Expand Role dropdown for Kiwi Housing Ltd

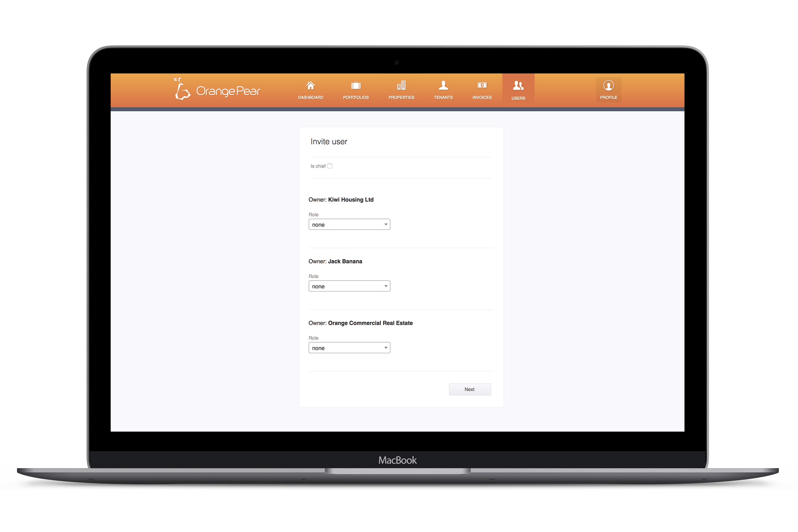click(385, 225)
